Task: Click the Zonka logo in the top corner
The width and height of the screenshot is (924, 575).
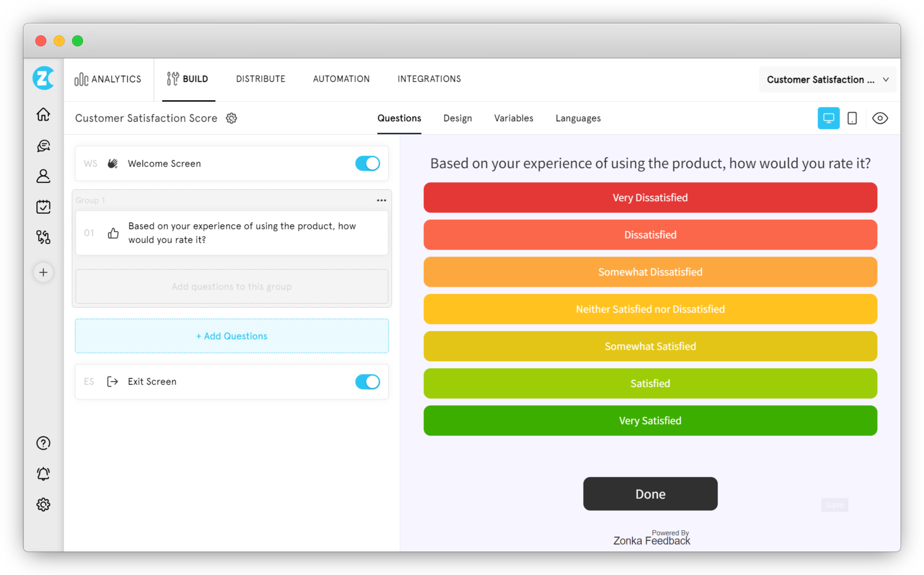Action: (43, 78)
